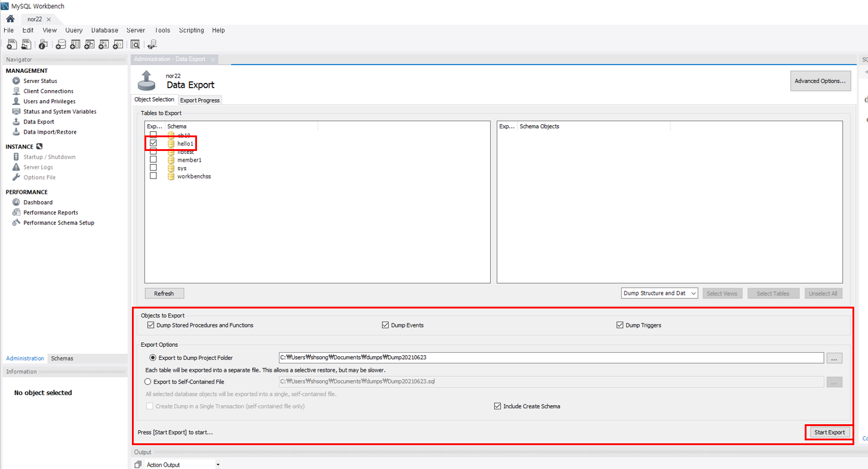Viewport: 868px width, 469px height.
Task: Open the Action Output dropdown arrow
Action: tap(218, 465)
